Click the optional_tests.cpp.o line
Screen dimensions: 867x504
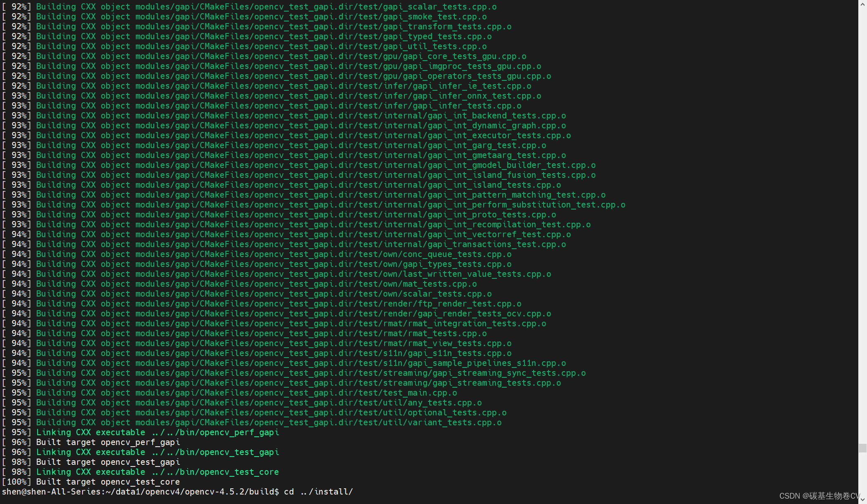tap(254, 413)
